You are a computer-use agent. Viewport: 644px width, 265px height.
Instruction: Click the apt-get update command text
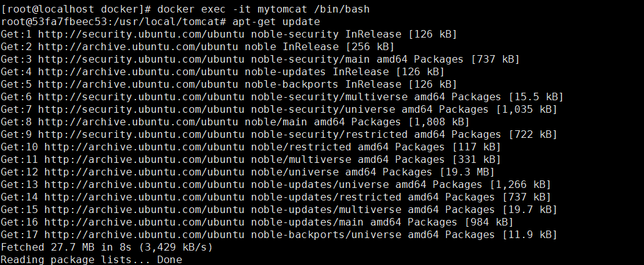[276, 22]
